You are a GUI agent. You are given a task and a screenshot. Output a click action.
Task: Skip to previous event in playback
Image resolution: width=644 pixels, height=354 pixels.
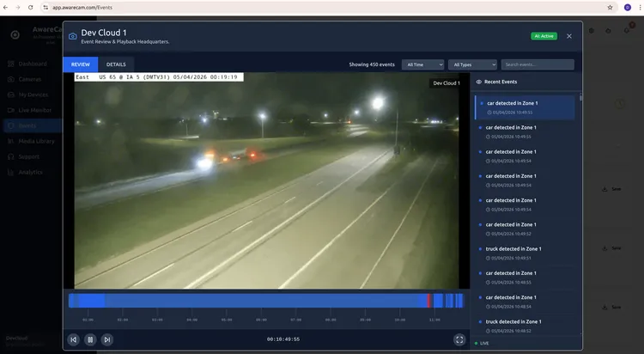click(73, 339)
